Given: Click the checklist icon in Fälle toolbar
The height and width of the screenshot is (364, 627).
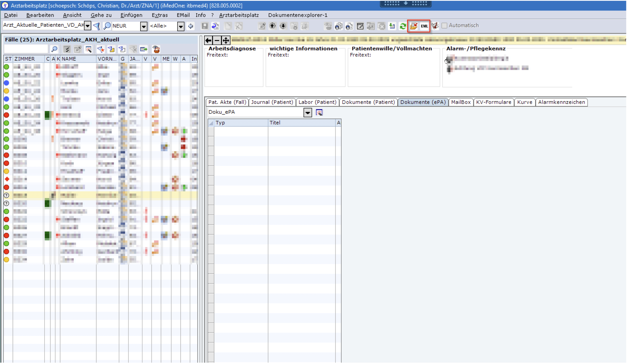Looking at the screenshot, I should (x=66, y=49).
